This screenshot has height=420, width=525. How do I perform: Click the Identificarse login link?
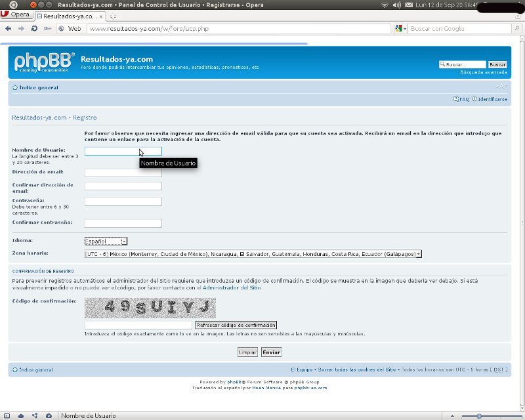click(x=490, y=99)
